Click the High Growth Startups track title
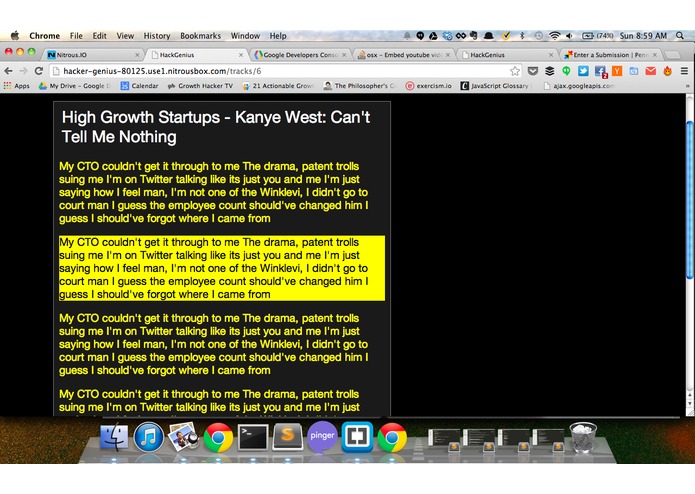 click(x=216, y=127)
